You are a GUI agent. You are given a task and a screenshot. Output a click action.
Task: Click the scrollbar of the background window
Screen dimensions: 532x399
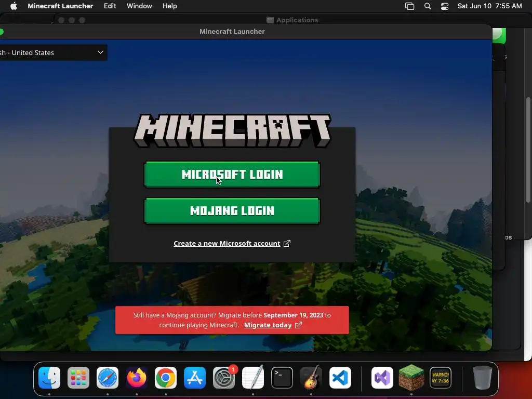pyautogui.click(x=528, y=150)
